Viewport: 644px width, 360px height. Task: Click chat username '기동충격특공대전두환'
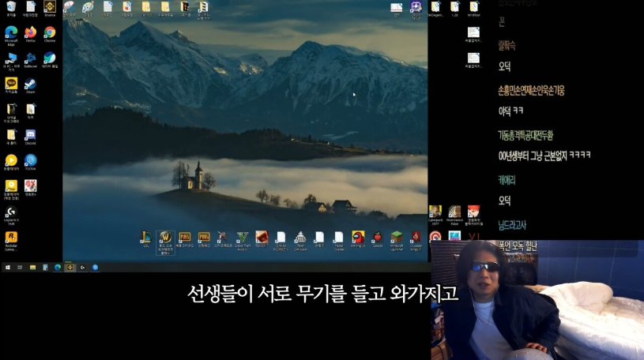click(525, 135)
